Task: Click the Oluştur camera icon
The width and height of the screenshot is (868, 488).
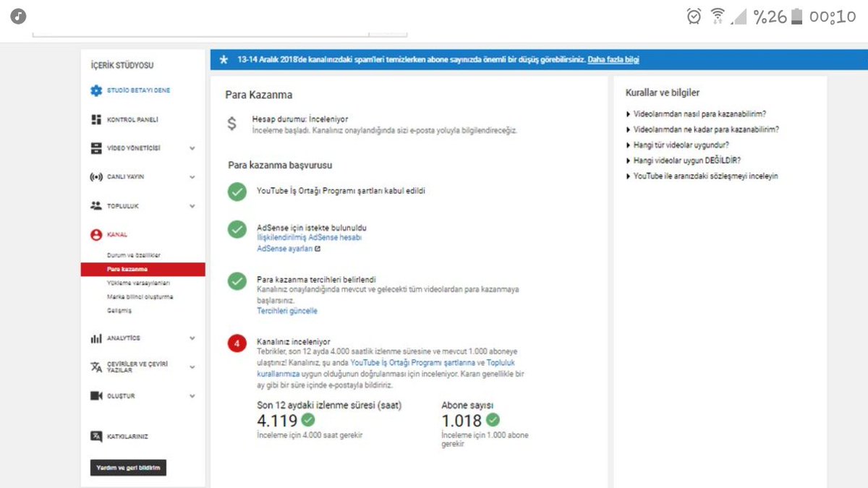Action: tap(96, 396)
